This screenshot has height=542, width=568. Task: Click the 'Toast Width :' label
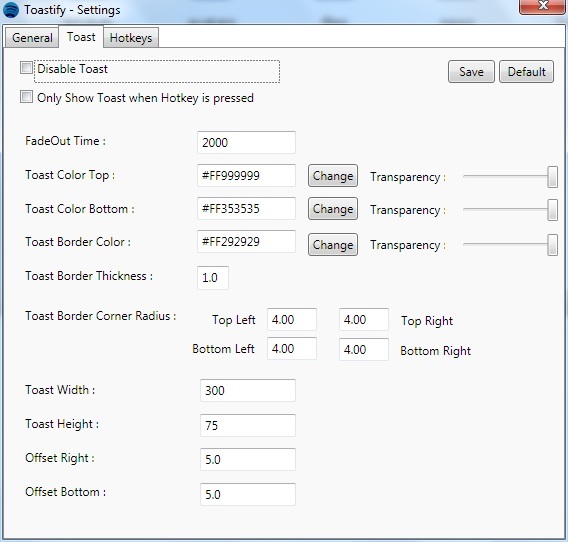click(x=60, y=390)
